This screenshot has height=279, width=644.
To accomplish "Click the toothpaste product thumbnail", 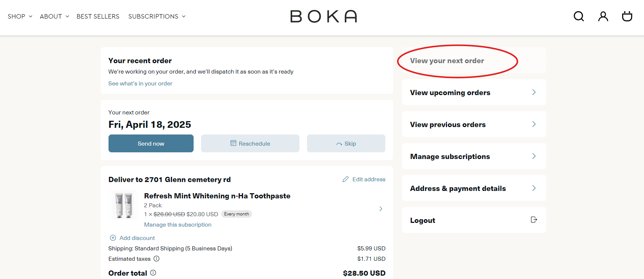I will pos(124,205).
